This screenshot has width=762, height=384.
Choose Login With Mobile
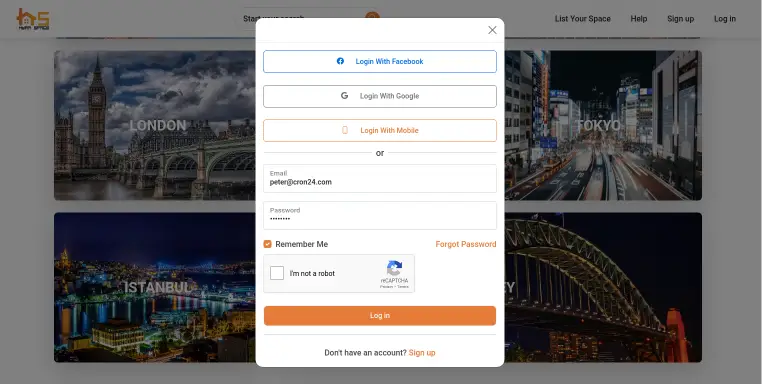coord(380,130)
